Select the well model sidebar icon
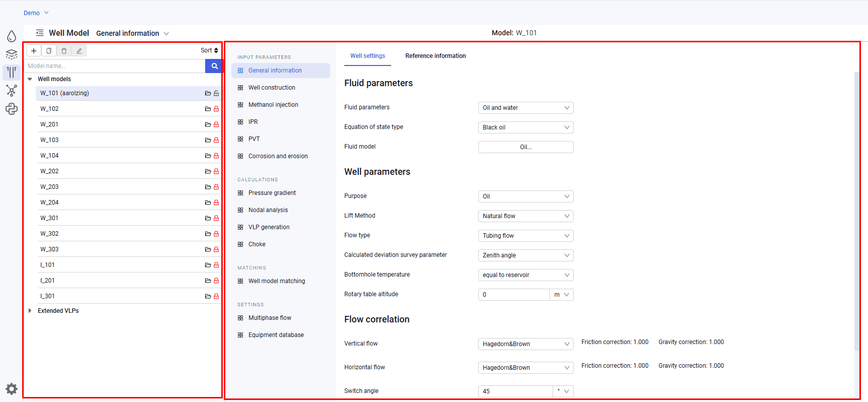The height and width of the screenshot is (402, 868). (x=12, y=72)
